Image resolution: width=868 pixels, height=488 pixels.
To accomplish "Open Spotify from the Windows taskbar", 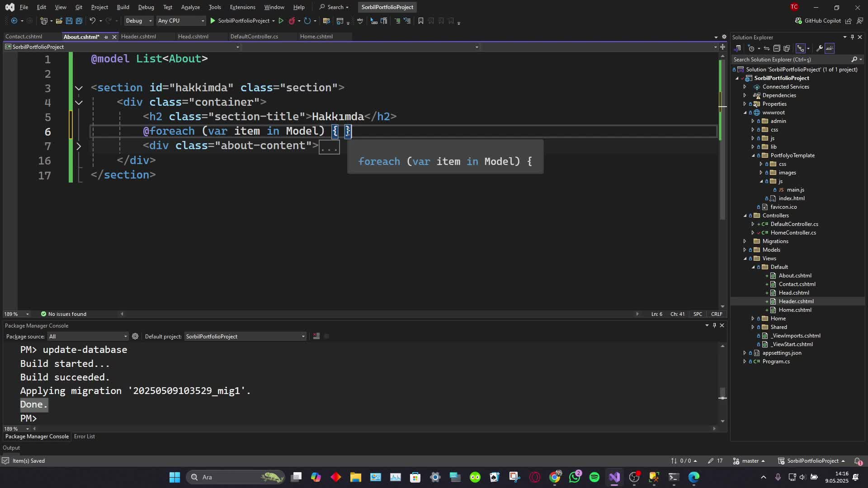I will [x=594, y=477].
